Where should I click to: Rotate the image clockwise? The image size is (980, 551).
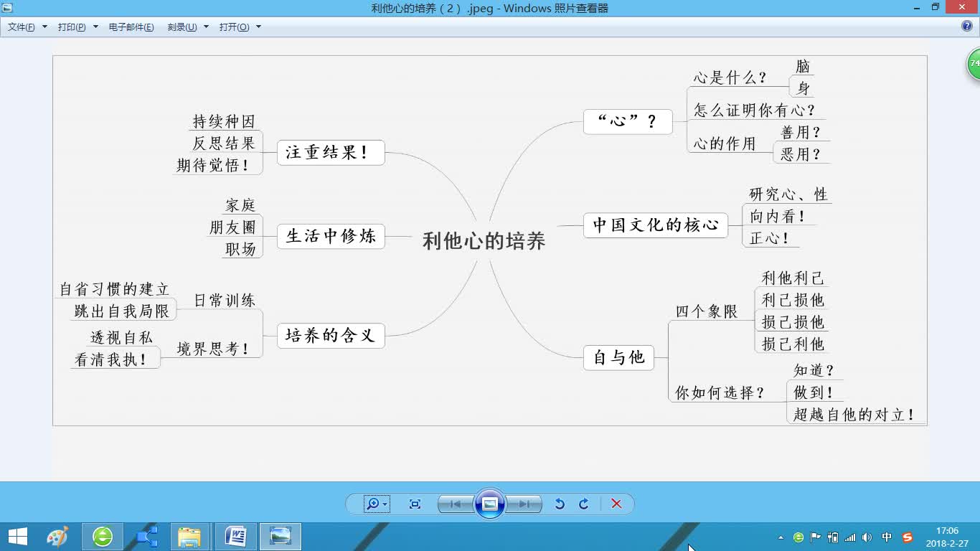point(584,504)
